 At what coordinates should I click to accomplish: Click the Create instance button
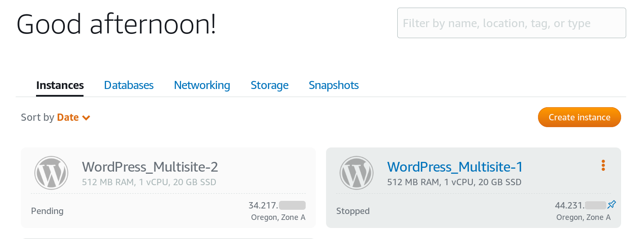(580, 117)
